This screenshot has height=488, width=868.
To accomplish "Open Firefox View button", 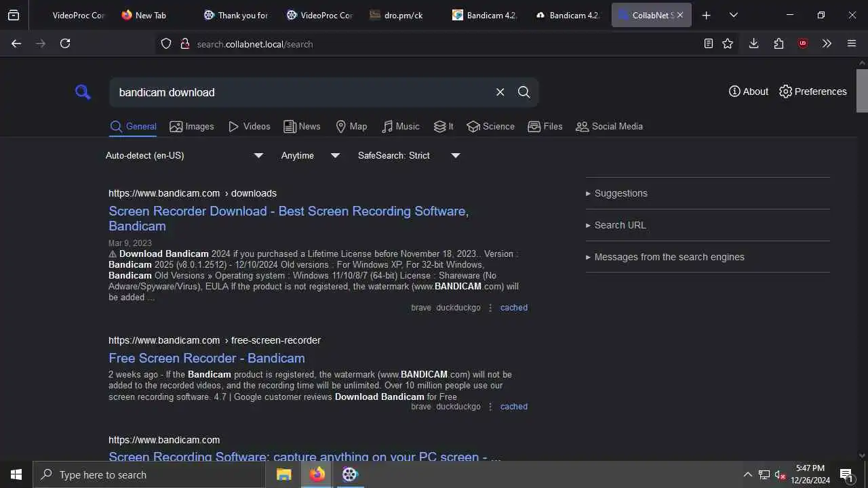I will coord(14,15).
